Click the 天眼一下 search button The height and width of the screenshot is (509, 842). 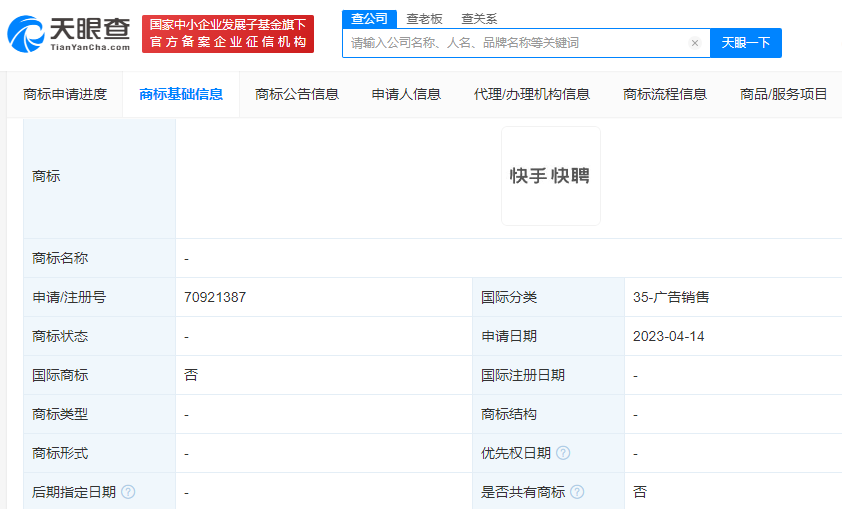point(745,43)
